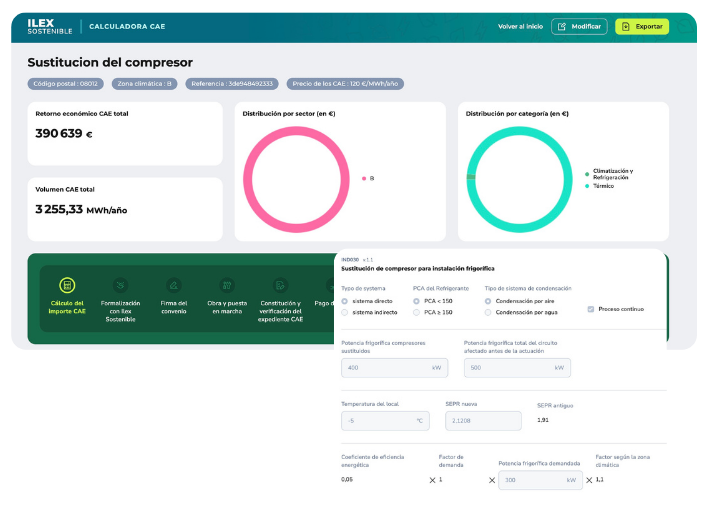
Task: Click the Térmico legend color dot
Action: [587, 185]
